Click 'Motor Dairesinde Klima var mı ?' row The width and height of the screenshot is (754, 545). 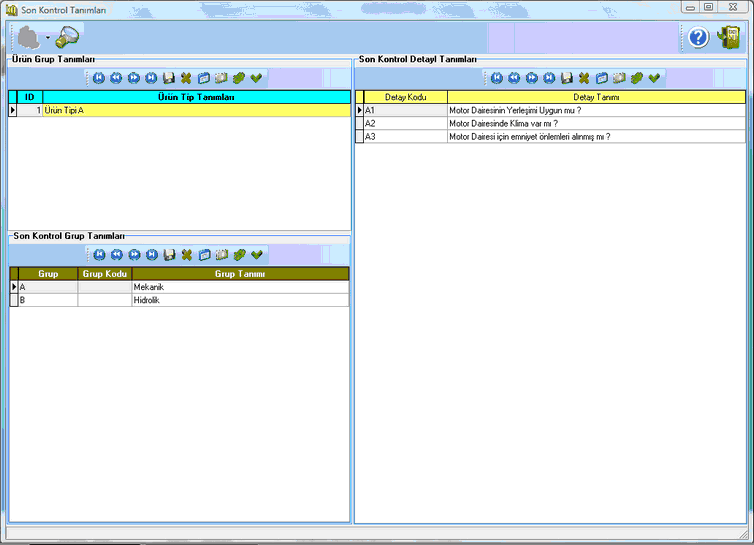595,123
